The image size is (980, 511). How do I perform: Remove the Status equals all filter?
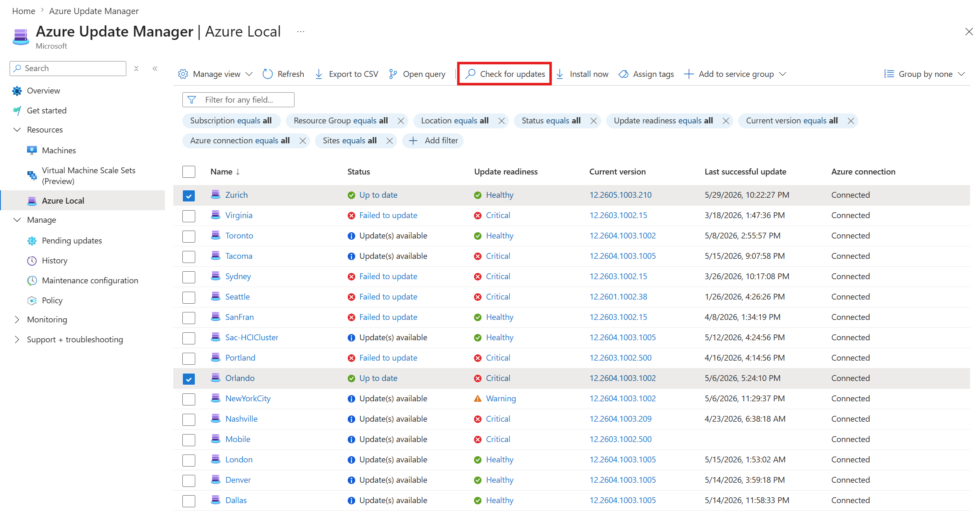[x=594, y=121]
